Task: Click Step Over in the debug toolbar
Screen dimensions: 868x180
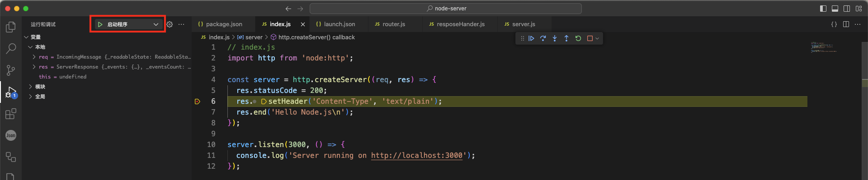Action: pos(543,38)
